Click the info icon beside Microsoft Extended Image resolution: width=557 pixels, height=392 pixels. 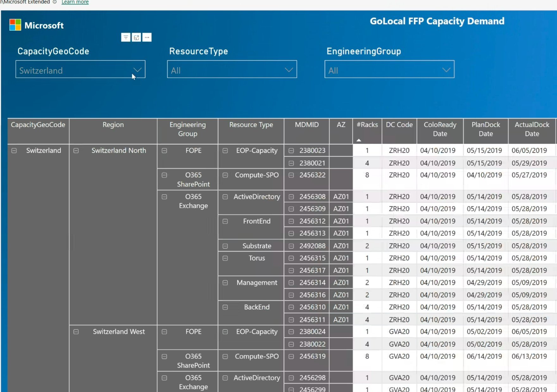tap(54, 2)
